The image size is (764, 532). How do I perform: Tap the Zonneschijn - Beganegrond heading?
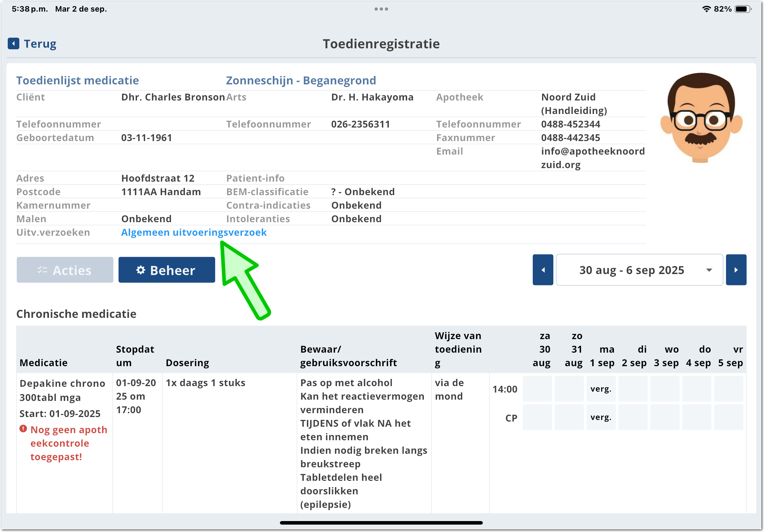[x=301, y=80]
